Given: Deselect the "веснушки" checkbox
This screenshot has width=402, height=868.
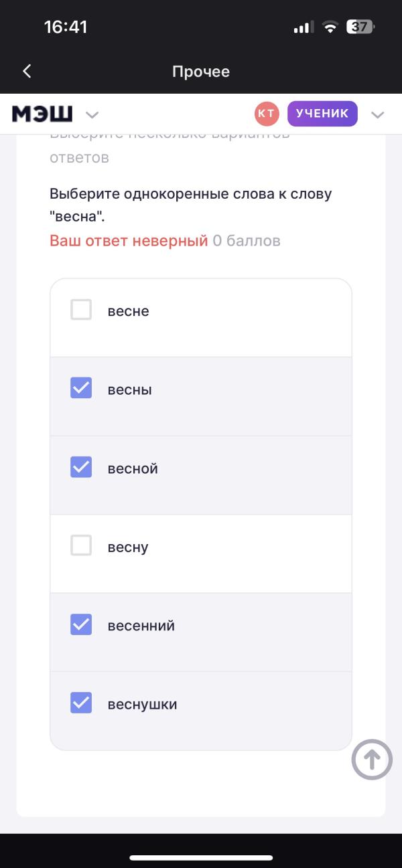Looking at the screenshot, I should point(81,703).
